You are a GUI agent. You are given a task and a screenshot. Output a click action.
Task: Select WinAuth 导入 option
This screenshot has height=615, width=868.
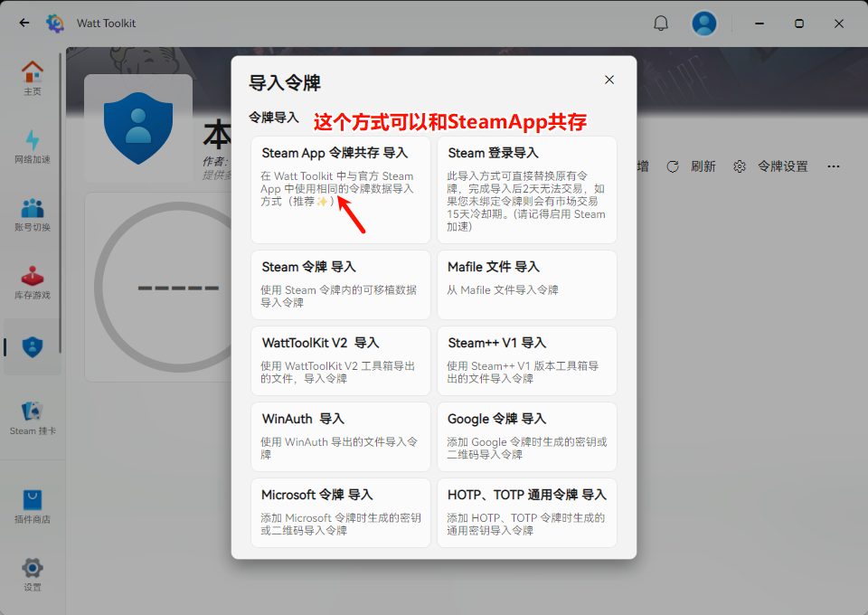coord(341,437)
